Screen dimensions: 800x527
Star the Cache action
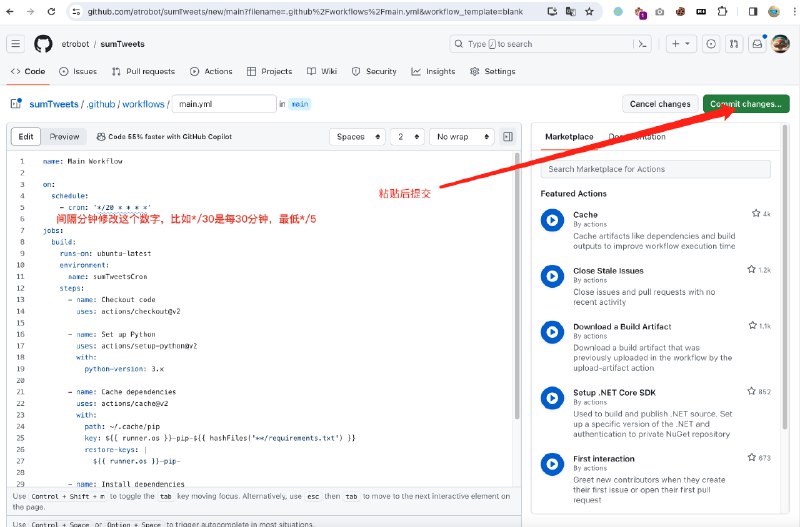tap(756, 213)
